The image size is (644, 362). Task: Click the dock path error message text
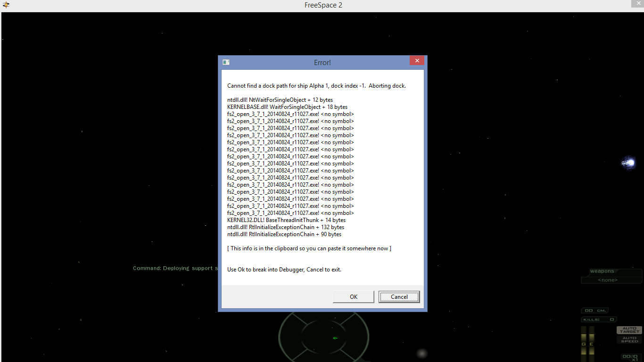316,86
